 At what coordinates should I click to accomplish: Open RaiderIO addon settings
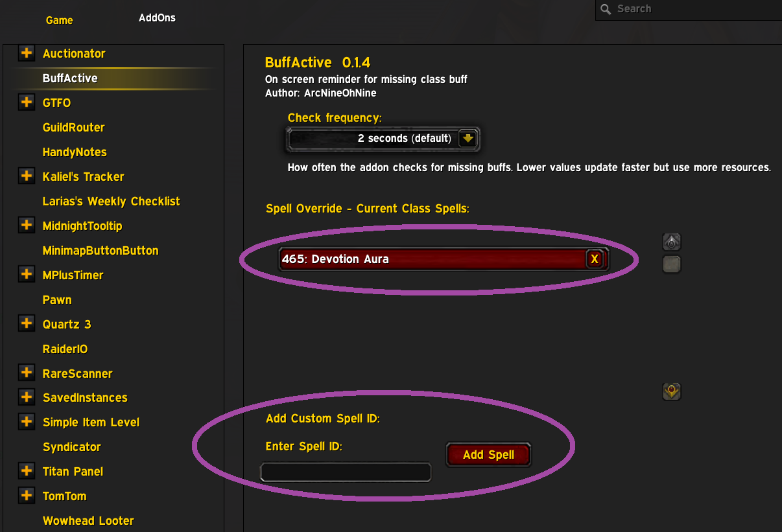65,349
